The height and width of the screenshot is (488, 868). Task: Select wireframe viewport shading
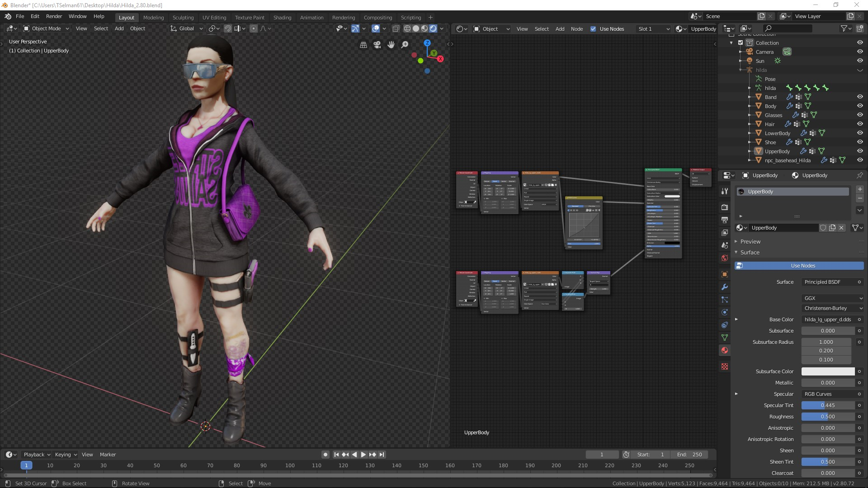407,28
